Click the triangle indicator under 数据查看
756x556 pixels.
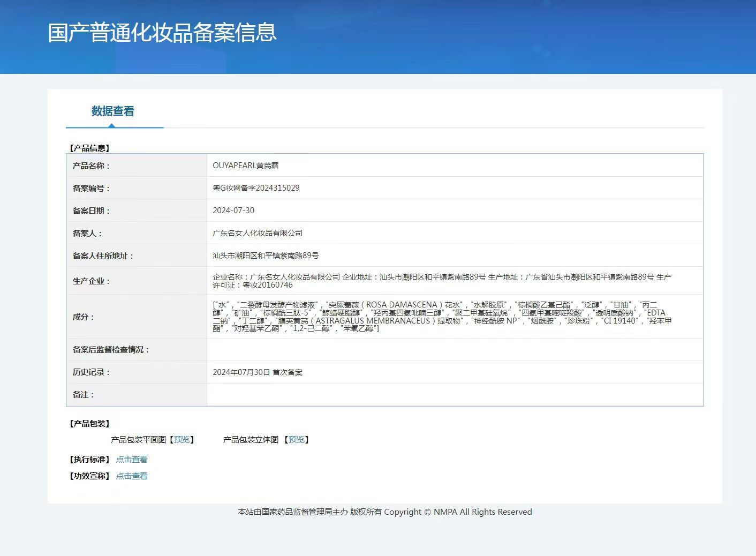click(x=111, y=126)
